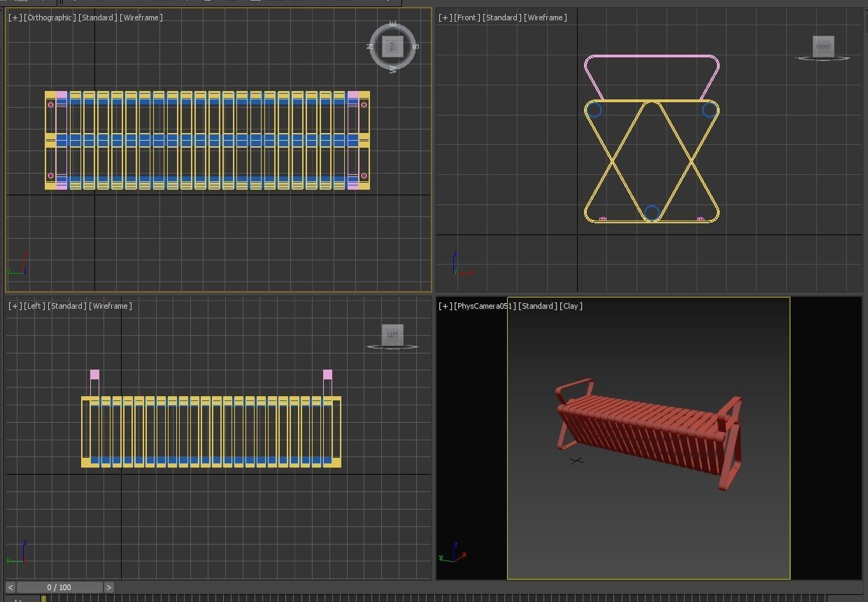Click the FRONT ViewCube in the Front viewport
Image resolution: width=868 pixels, height=602 pixels.
pyautogui.click(x=823, y=46)
